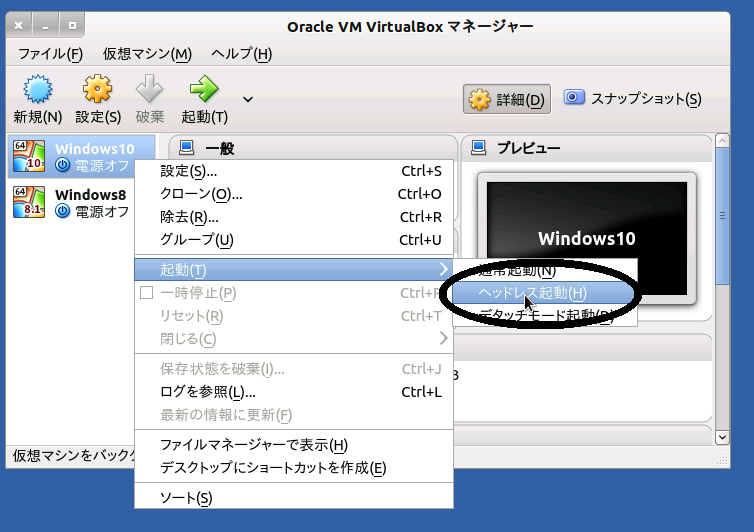Open 設定(S) gear icon in the toolbar
This screenshot has width=754, height=532.
coord(98,89)
